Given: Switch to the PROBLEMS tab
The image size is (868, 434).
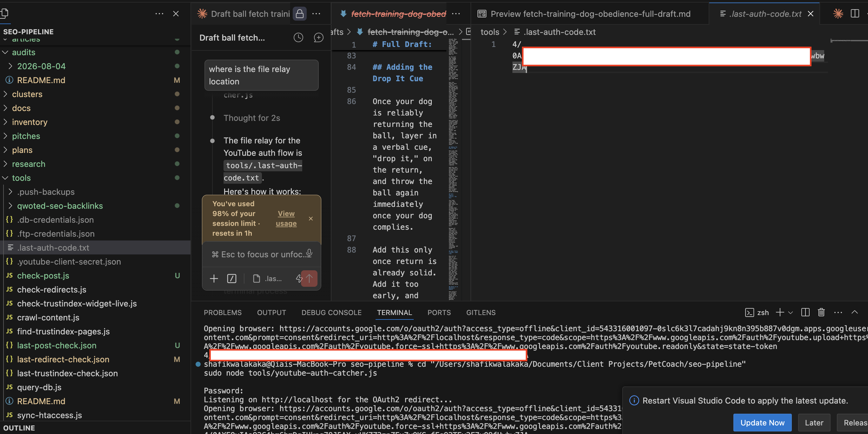Looking at the screenshot, I should coord(223,312).
